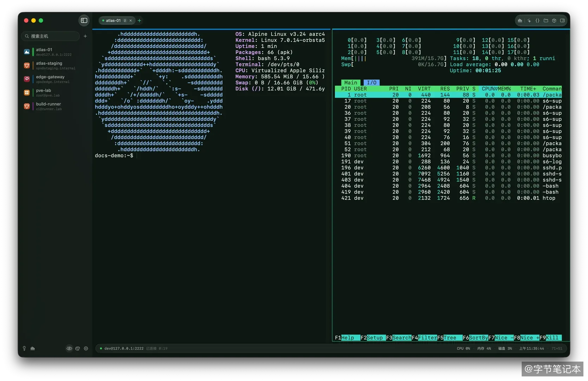Sort htop by VIRT column header
This screenshot has width=588, height=381.
coord(424,89)
